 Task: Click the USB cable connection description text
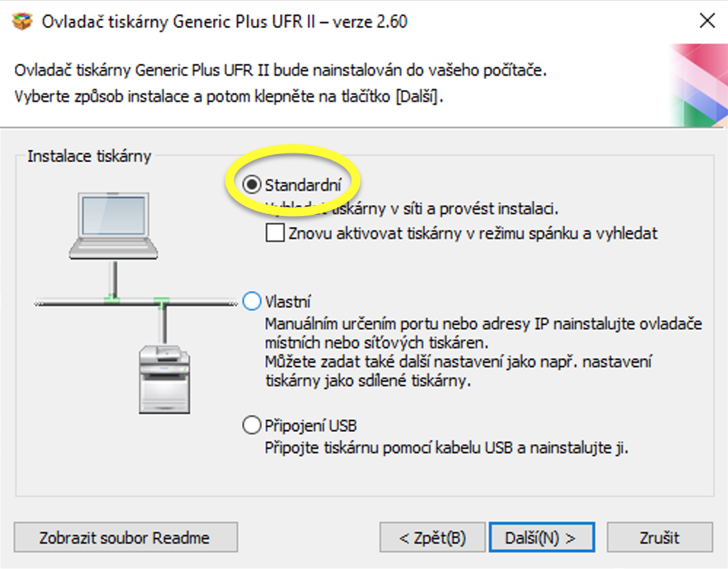(445, 448)
